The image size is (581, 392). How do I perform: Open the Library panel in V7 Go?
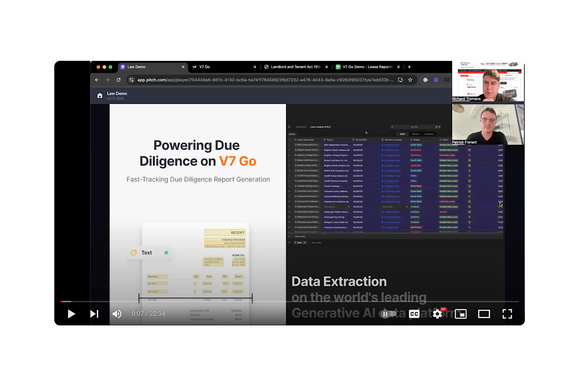point(292,134)
